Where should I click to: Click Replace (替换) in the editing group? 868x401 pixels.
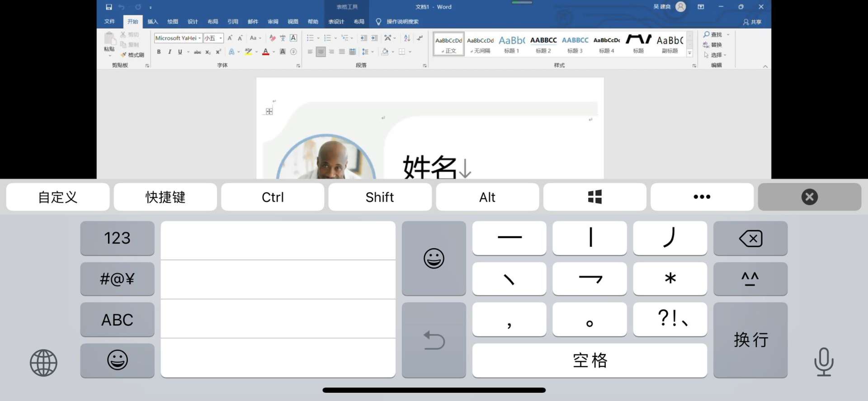(x=712, y=45)
